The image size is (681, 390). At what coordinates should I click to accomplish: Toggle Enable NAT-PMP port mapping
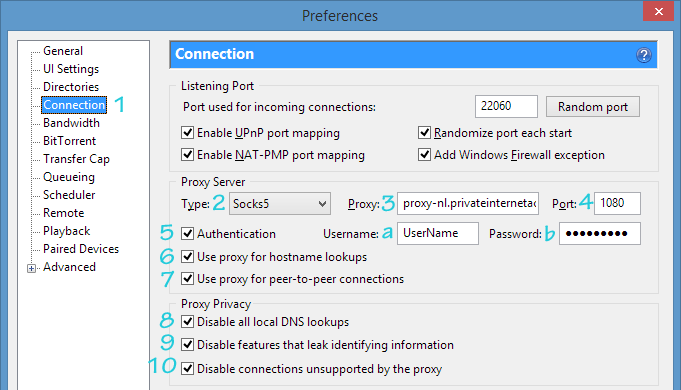tap(187, 155)
